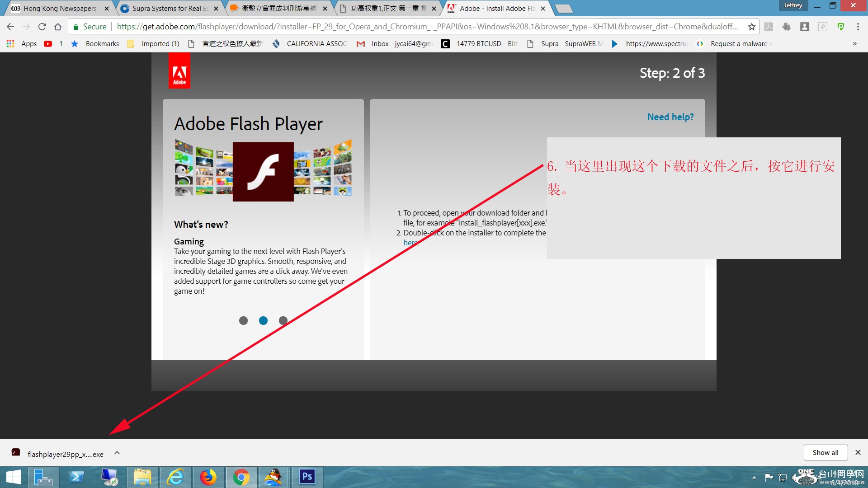Open Photoshop from taskbar

[x=307, y=477]
